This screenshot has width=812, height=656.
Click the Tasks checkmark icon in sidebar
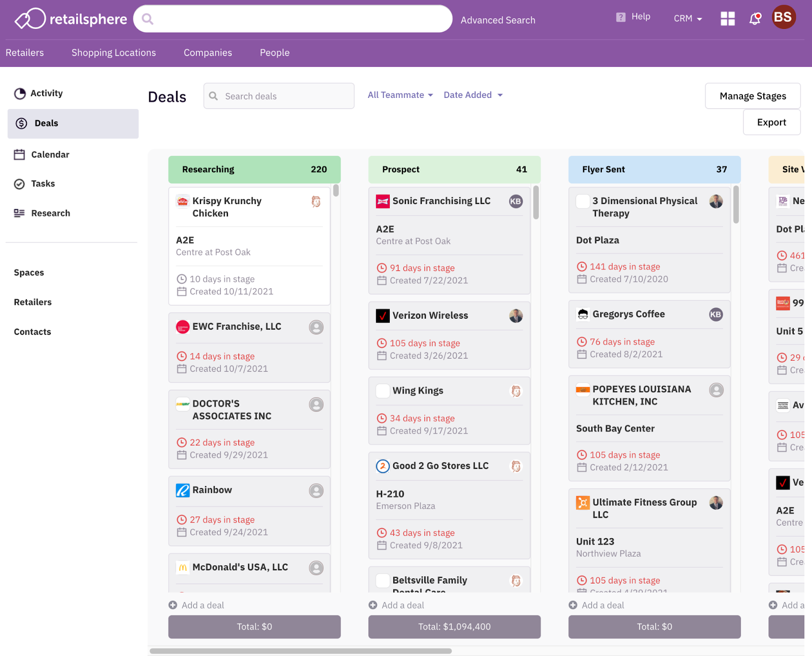(x=19, y=184)
